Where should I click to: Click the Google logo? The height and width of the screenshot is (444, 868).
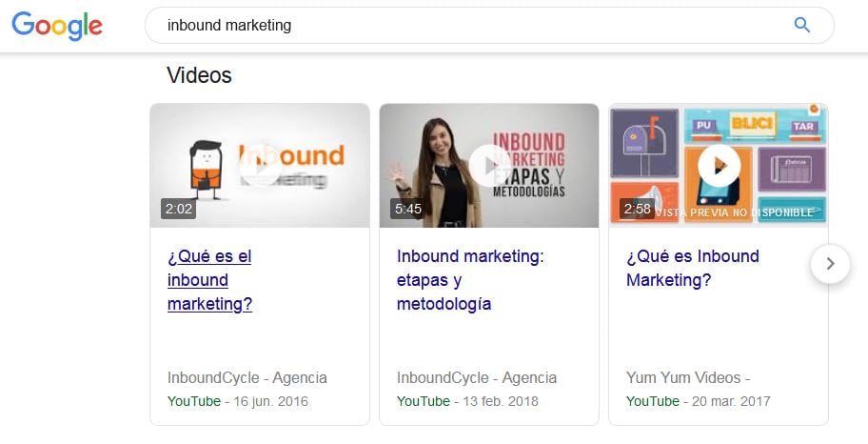point(57,26)
